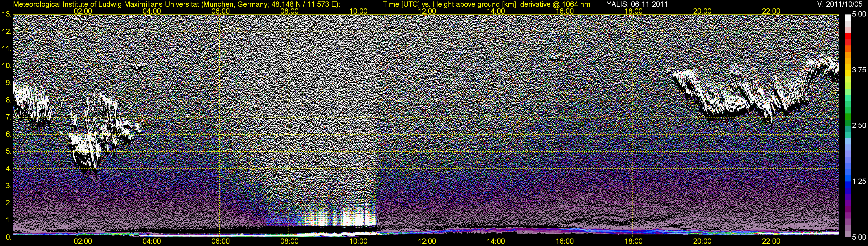Click the 10 km height axis label
This screenshot has height=246, width=868.
(6, 66)
